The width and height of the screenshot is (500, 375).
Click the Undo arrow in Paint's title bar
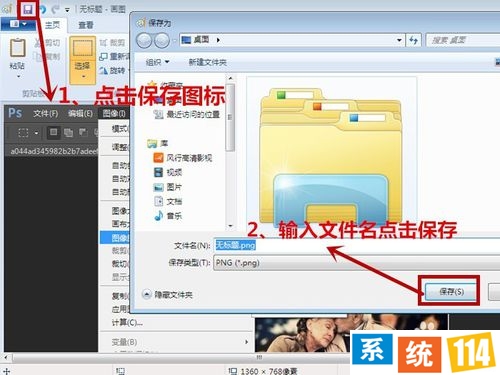(x=42, y=9)
